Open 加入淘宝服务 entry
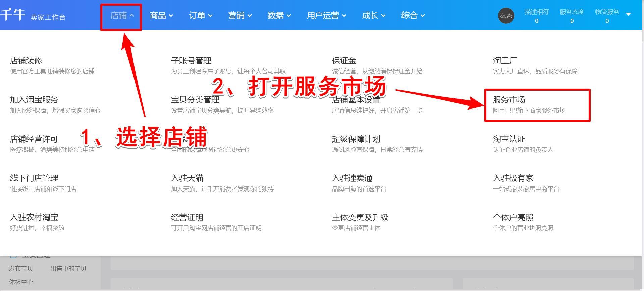This screenshot has height=291, width=644. (x=34, y=100)
